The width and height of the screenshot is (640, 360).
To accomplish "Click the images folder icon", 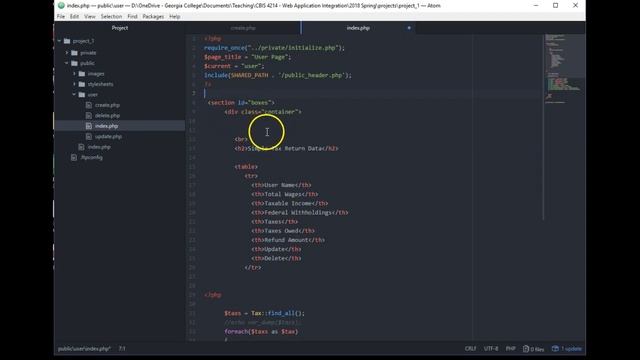I will (82, 74).
